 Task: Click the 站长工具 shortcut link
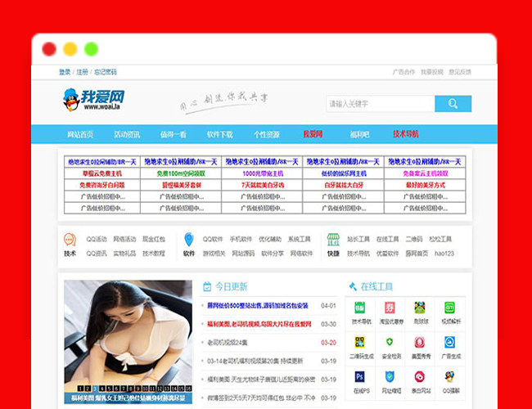(358, 239)
